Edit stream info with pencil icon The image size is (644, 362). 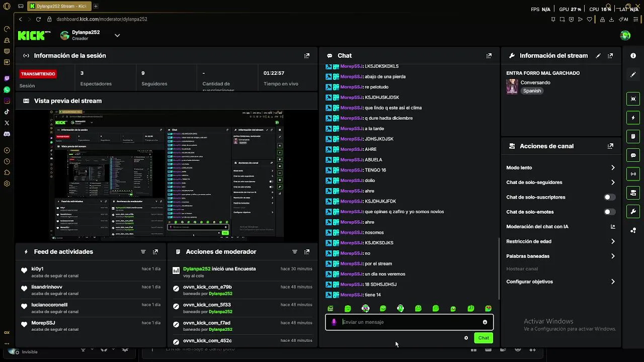(x=598, y=56)
